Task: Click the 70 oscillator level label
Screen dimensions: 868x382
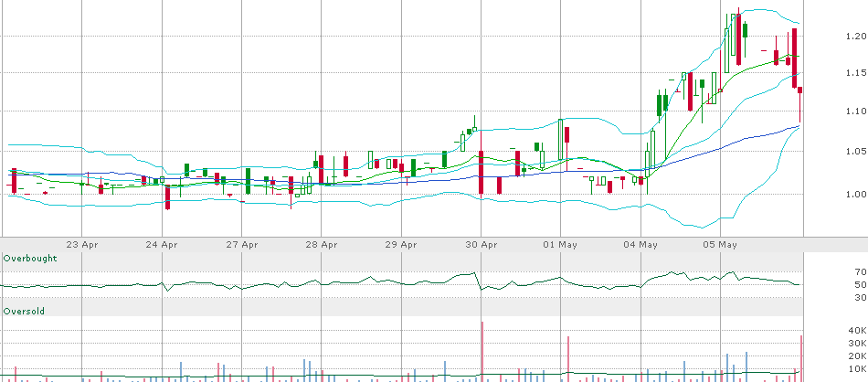Action: [861, 271]
